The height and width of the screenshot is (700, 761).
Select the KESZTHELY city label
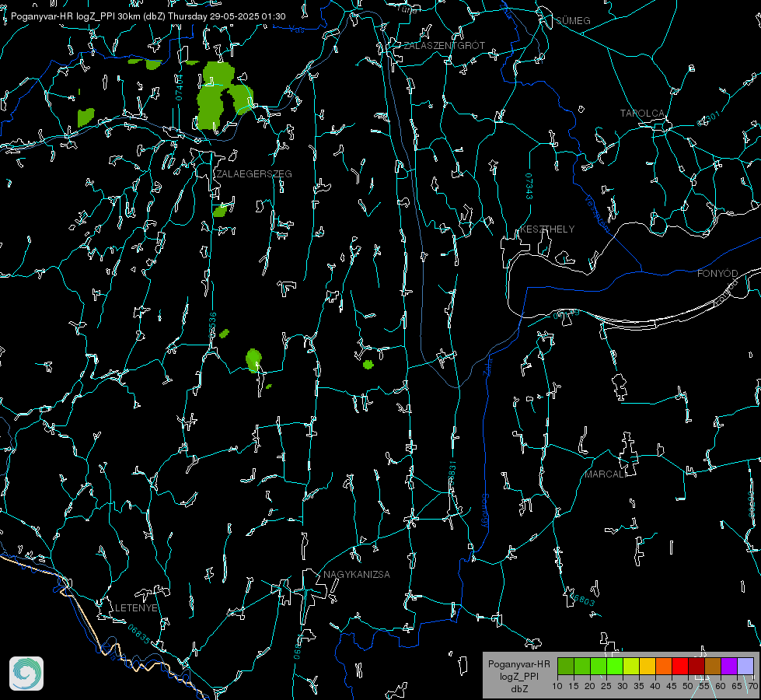pos(547,229)
